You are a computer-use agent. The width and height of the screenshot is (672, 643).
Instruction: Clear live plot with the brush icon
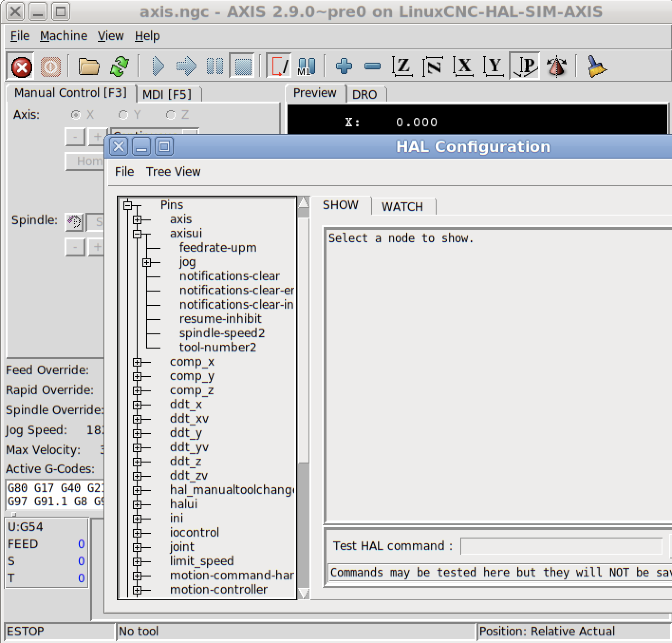596,66
